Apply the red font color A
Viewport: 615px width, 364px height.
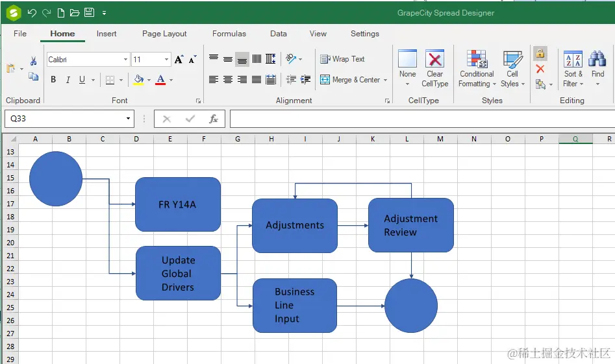[160, 80]
